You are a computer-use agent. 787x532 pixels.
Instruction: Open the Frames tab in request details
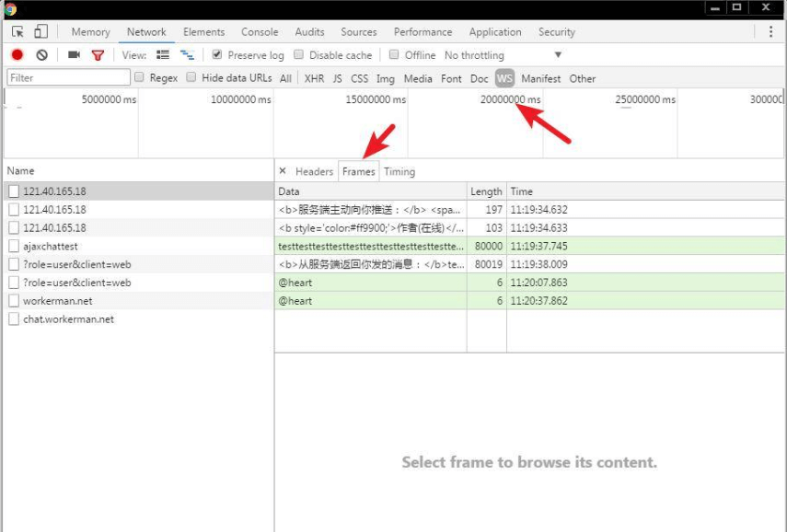358,171
